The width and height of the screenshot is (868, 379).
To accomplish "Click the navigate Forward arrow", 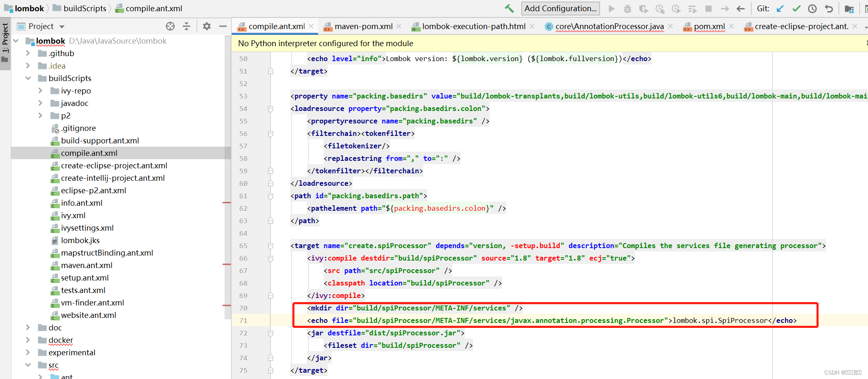I will pyautogui.click(x=725, y=9).
